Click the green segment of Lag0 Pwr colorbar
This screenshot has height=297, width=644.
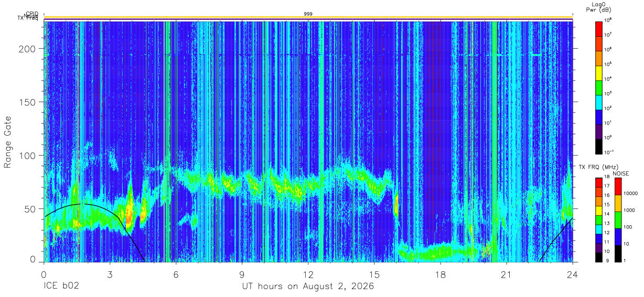pos(599,87)
